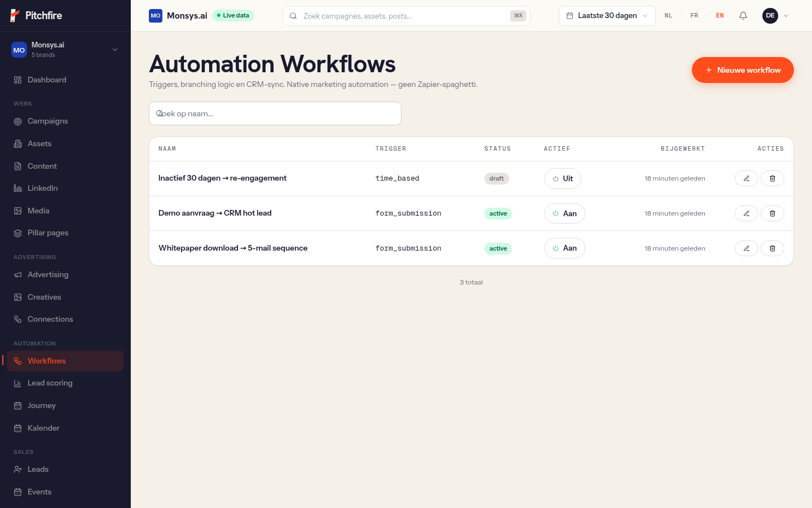Switch language to FR
This screenshot has width=812, height=508.
click(694, 16)
